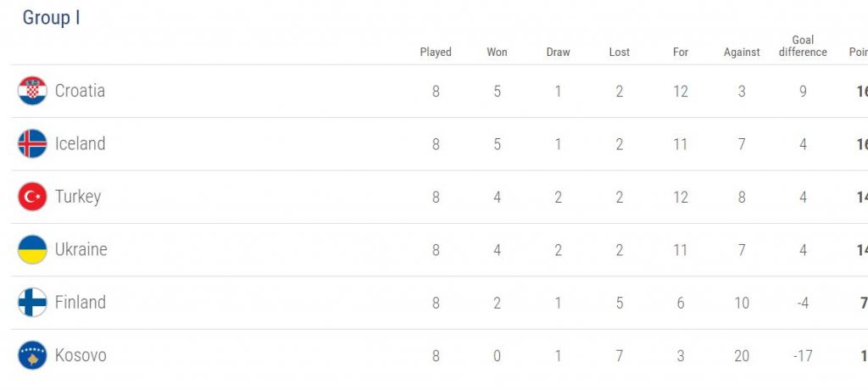This screenshot has height=390, width=868.
Task: Click the For column header
Action: tap(681, 53)
